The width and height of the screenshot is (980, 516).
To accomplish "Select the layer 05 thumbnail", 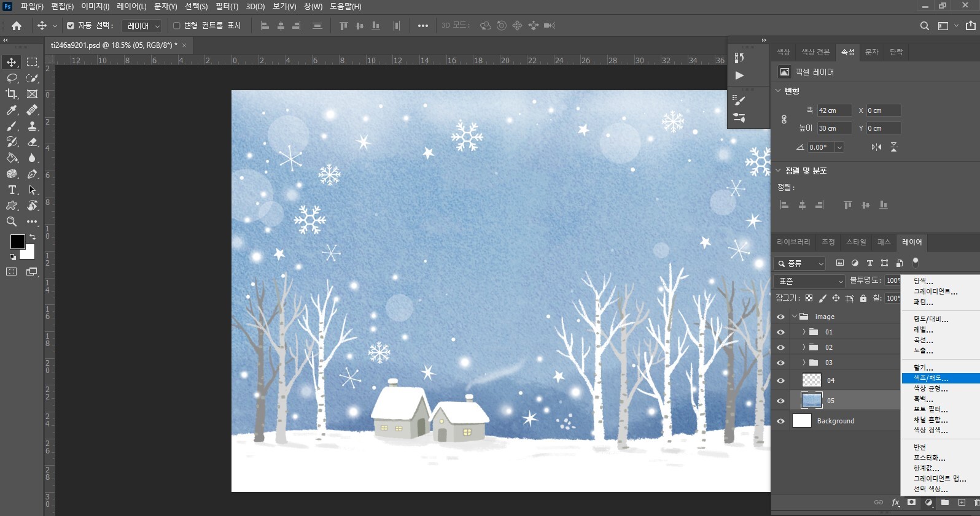I will tap(812, 401).
